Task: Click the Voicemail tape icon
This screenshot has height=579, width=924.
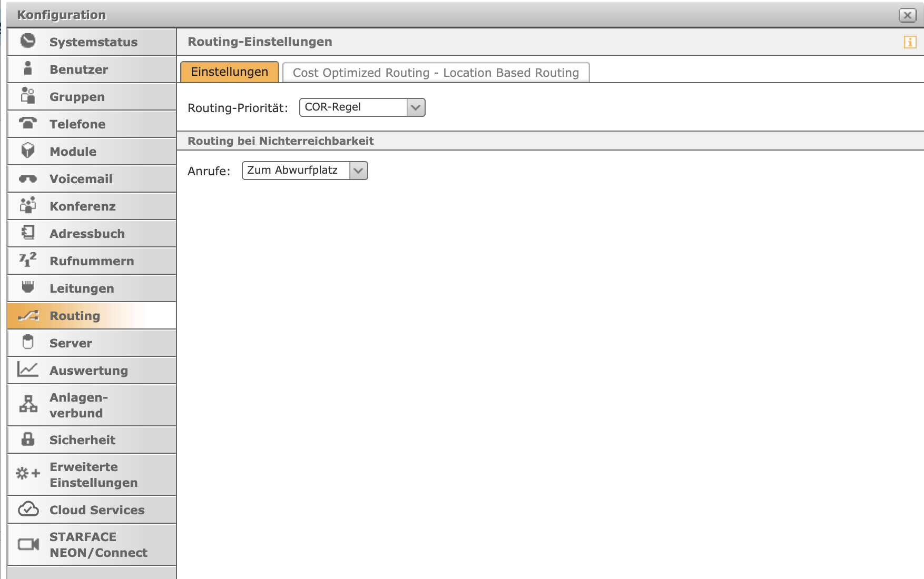Action: (28, 179)
